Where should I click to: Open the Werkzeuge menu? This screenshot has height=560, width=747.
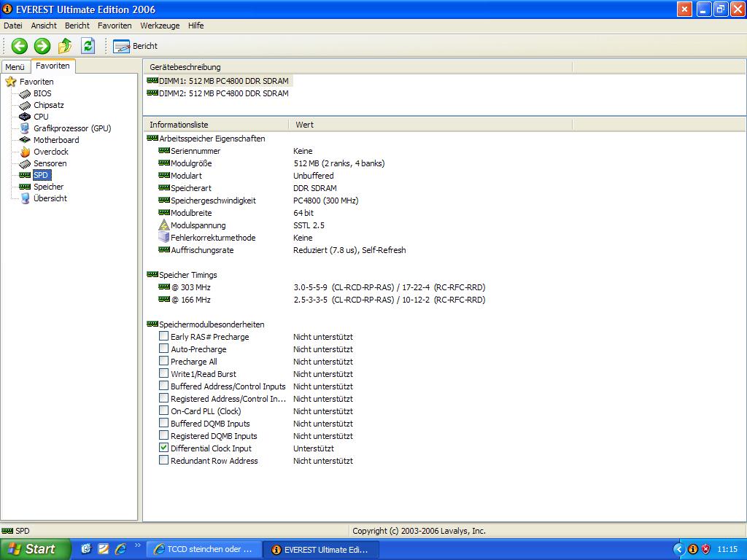point(160,26)
